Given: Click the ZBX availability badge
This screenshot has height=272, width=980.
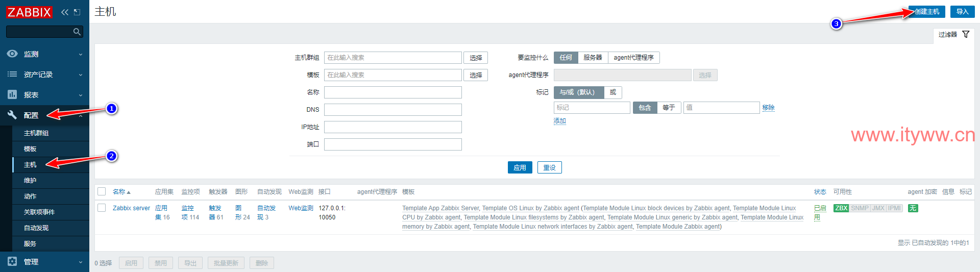Looking at the screenshot, I should click(841, 208).
